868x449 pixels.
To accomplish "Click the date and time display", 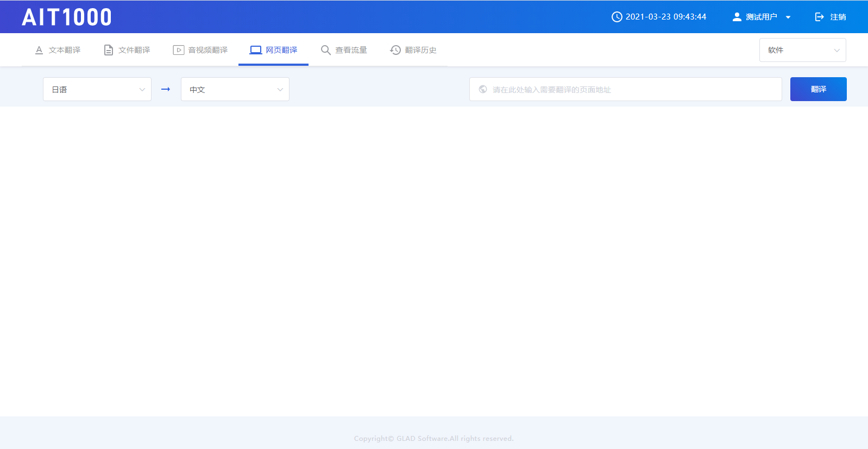I will tap(665, 17).
